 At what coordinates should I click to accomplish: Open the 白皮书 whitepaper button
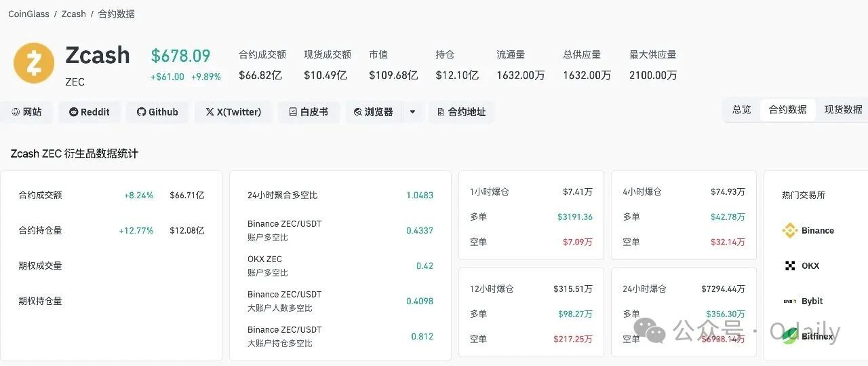(309, 112)
